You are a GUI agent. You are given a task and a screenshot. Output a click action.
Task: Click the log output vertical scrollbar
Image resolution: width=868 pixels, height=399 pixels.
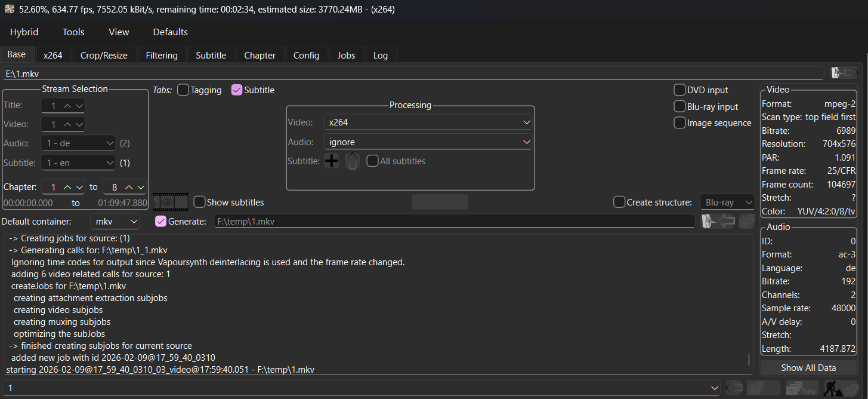pyautogui.click(x=749, y=359)
